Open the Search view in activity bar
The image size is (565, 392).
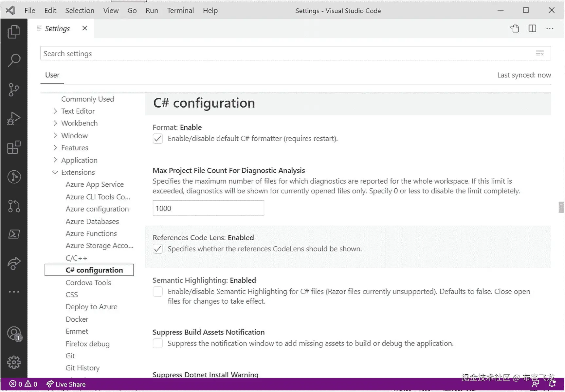14,60
